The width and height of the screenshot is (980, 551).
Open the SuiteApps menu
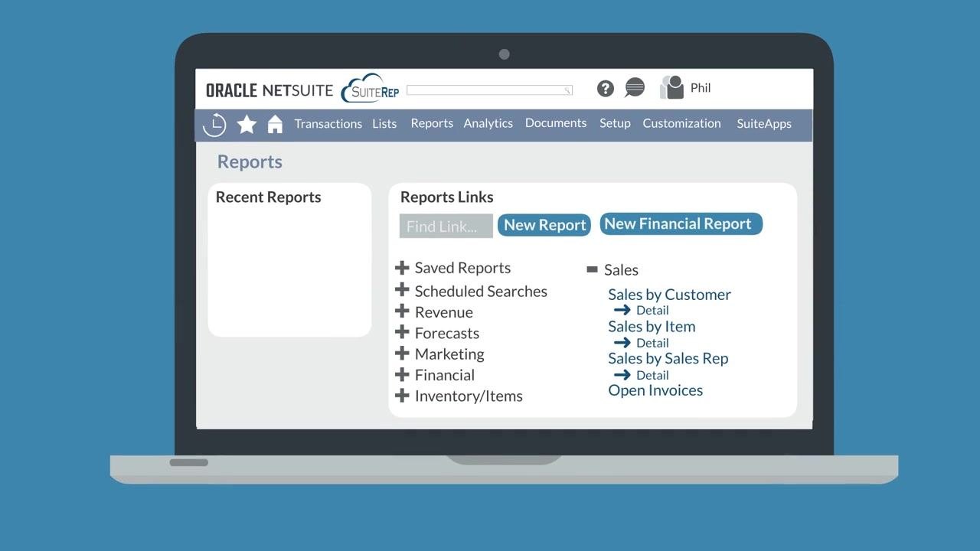pos(764,123)
